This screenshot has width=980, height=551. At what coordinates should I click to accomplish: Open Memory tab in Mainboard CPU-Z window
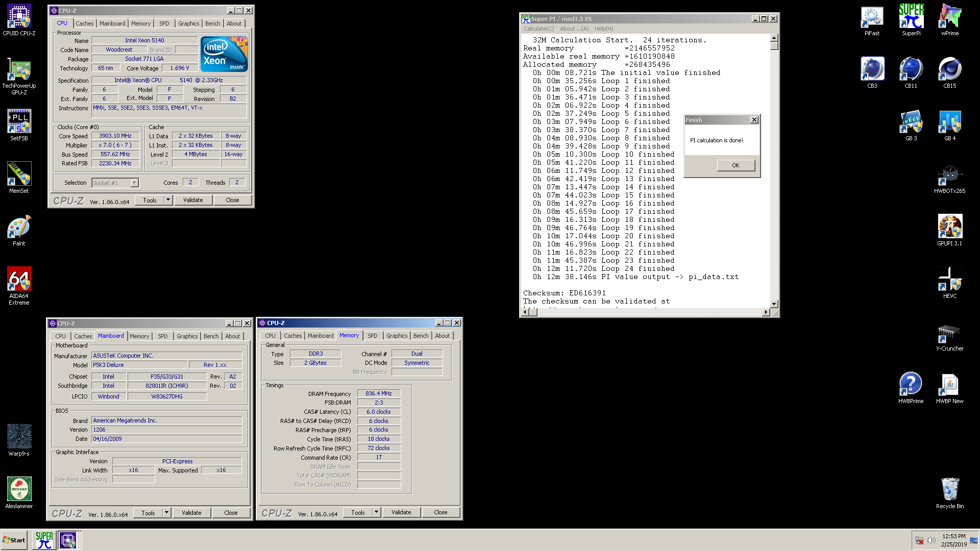tap(139, 336)
